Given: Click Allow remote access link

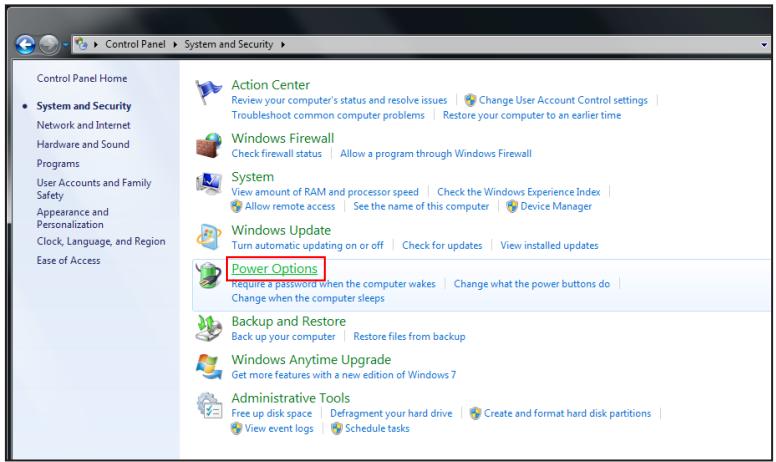Looking at the screenshot, I should point(290,207).
